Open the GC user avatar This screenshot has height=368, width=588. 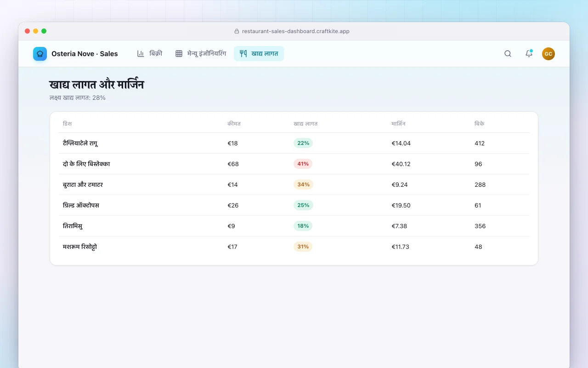548,54
